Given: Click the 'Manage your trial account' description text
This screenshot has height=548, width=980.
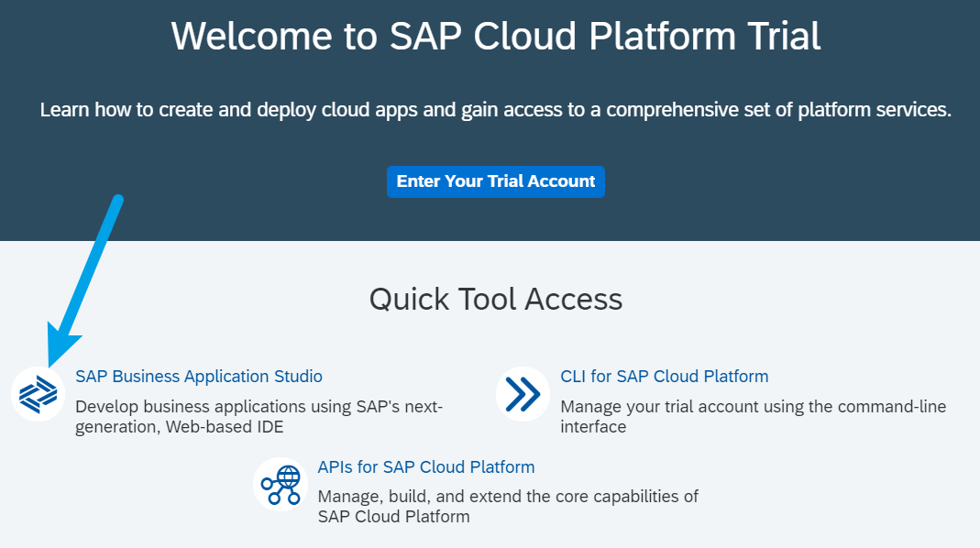Looking at the screenshot, I should pos(754,417).
